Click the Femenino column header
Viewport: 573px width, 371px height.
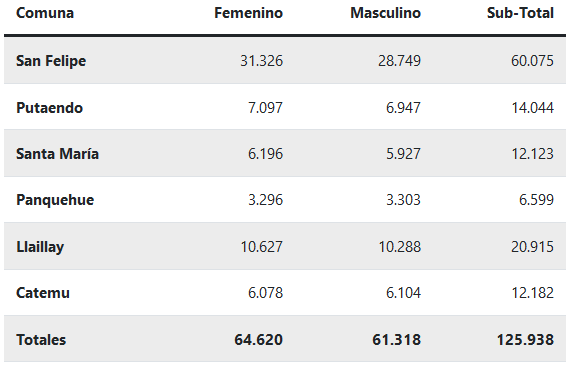(248, 13)
